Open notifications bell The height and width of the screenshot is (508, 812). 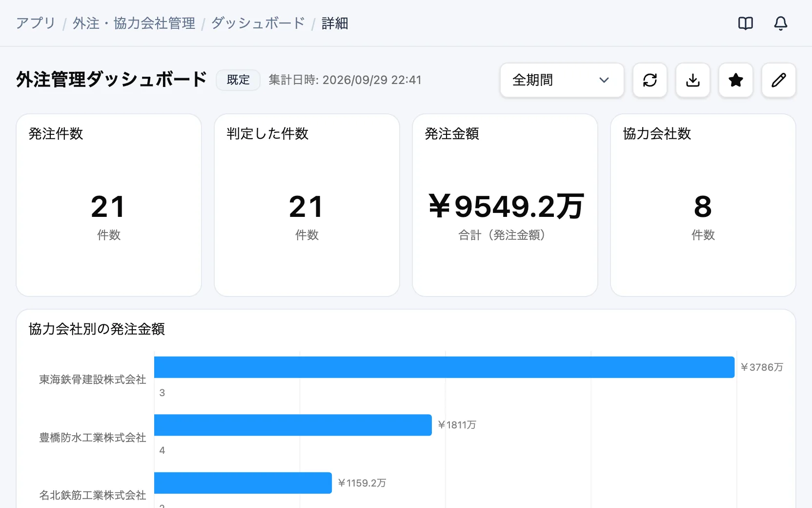(x=780, y=23)
